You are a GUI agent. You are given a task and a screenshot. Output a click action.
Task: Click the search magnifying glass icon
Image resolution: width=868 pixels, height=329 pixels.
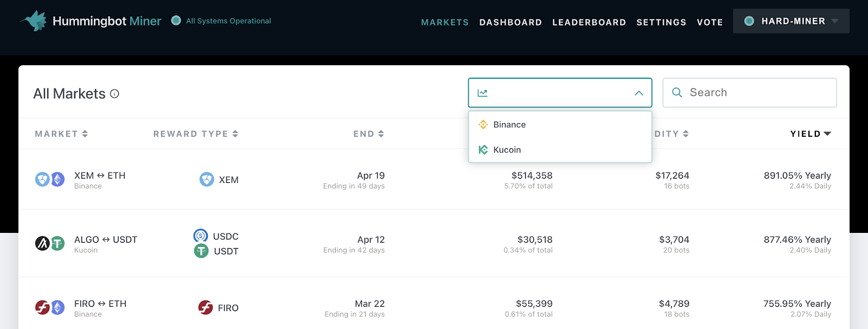677,93
